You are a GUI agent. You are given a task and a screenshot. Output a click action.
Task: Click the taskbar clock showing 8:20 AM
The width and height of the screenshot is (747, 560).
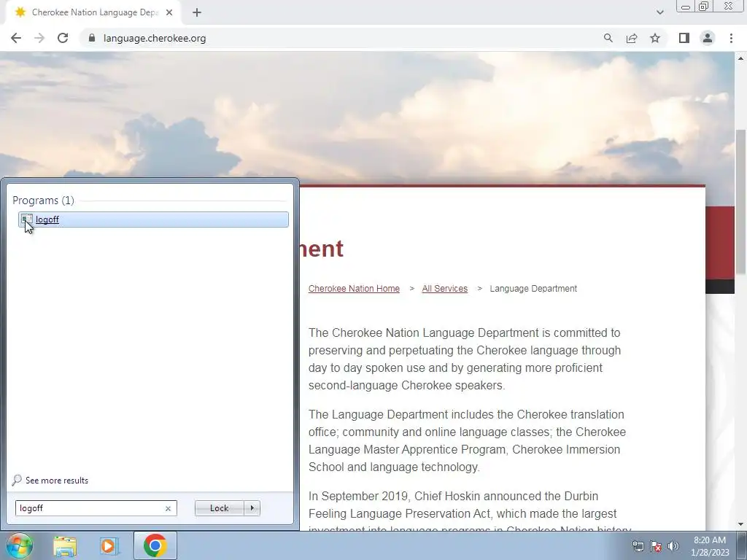710,546
